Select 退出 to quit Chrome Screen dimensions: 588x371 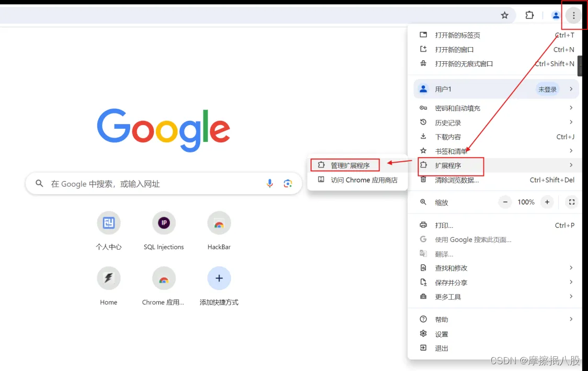point(496,348)
